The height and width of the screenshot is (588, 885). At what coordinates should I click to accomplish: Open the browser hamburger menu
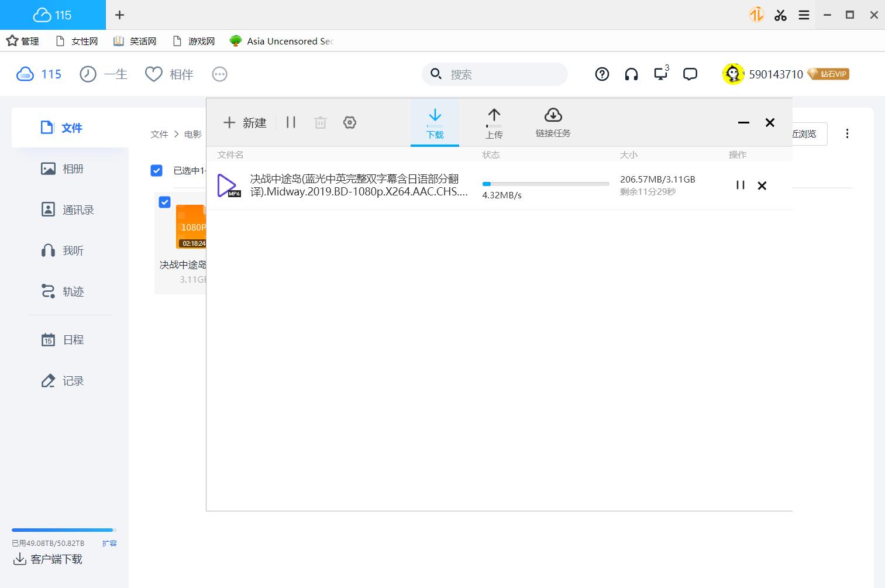(804, 15)
